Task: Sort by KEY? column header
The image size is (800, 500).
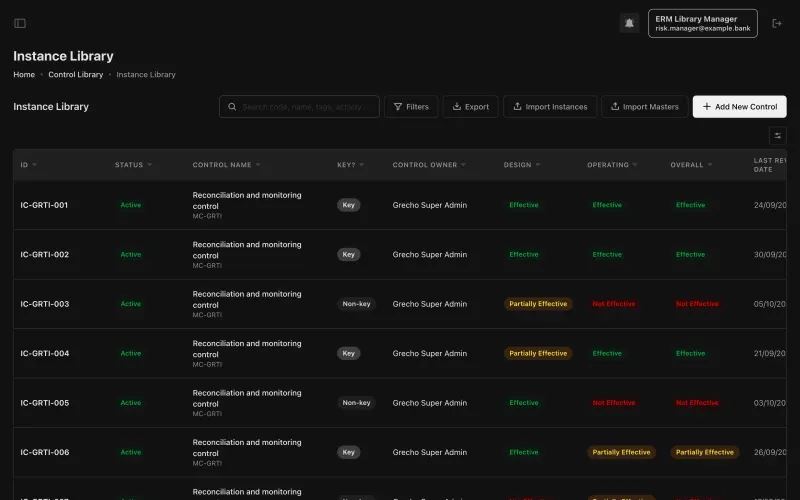Action: point(351,165)
